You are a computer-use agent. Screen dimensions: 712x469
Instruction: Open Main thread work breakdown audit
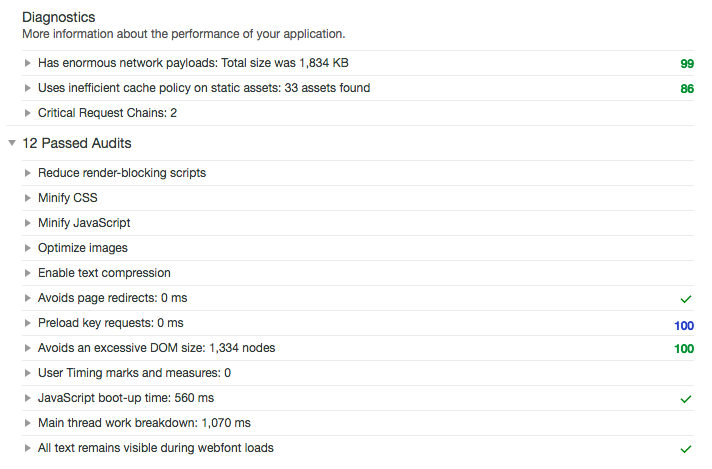(x=144, y=423)
